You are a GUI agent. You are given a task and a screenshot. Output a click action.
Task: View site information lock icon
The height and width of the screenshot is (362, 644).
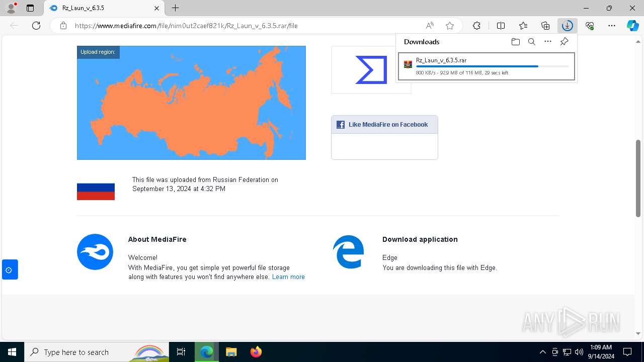[x=63, y=26]
